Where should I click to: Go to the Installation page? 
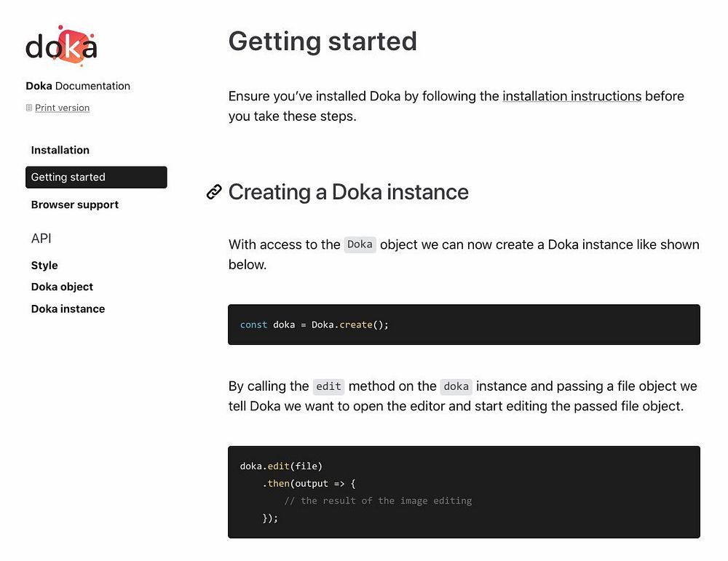point(60,150)
